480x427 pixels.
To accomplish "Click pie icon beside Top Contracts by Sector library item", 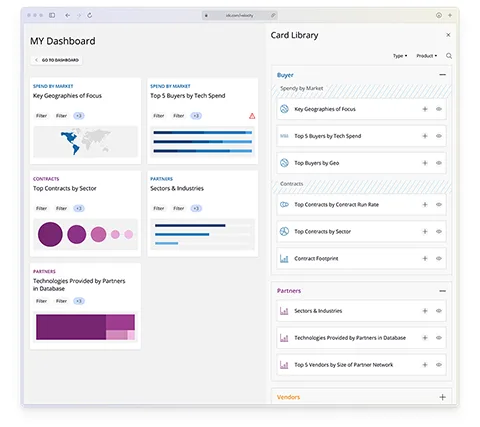I will tap(284, 231).
